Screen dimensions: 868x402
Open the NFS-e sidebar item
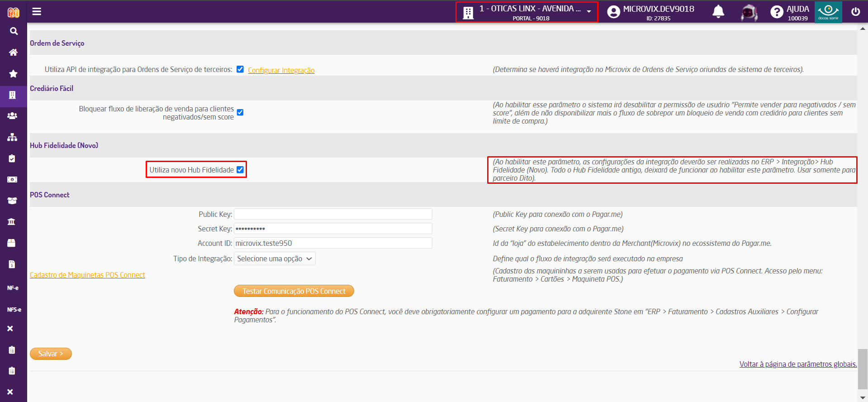14,310
